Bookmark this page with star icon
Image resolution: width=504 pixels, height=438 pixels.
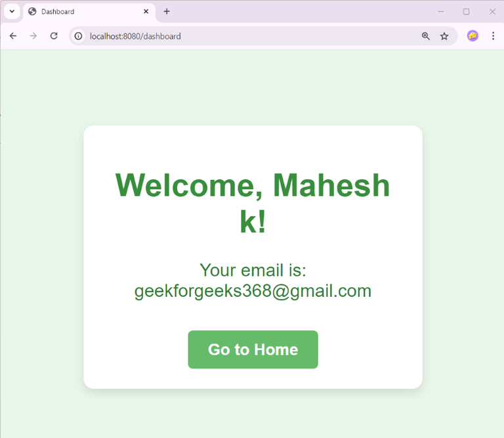tap(444, 36)
